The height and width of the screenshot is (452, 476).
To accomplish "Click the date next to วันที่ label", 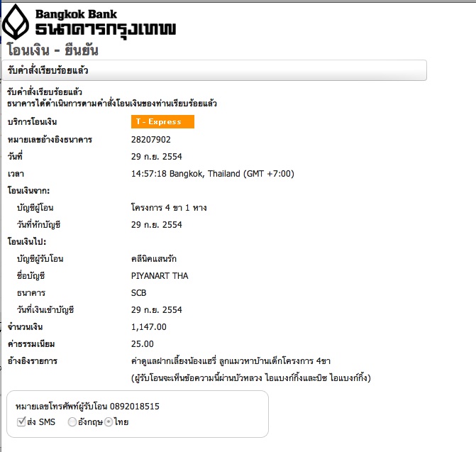I will point(157,157).
